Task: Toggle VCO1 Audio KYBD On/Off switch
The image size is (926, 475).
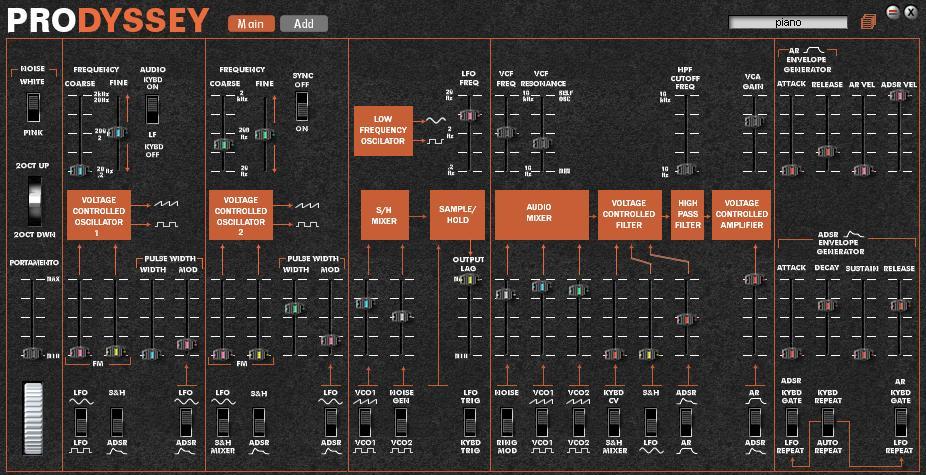Action: point(152,110)
